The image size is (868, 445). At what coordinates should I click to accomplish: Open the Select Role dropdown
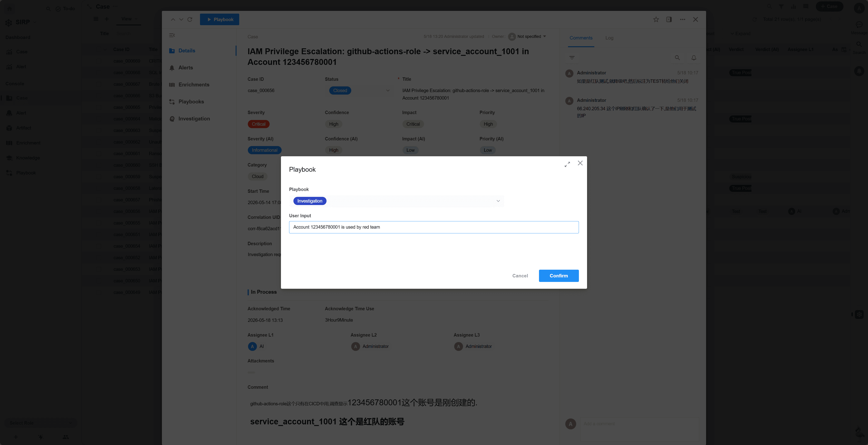tap(41, 423)
